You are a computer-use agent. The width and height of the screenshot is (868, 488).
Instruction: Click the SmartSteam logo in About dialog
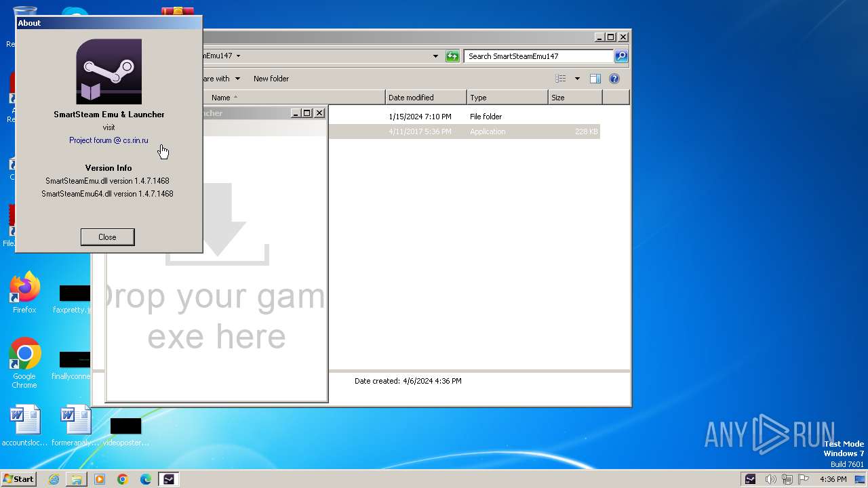click(108, 71)
